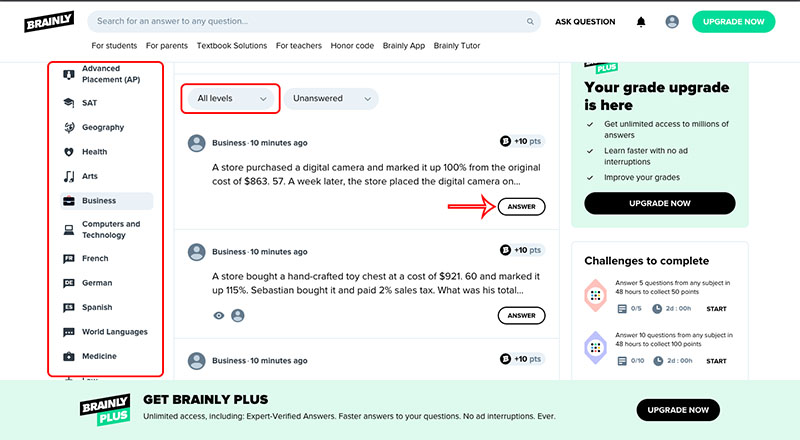
Task: Click the Medicine subject icon
Action: 69,356
